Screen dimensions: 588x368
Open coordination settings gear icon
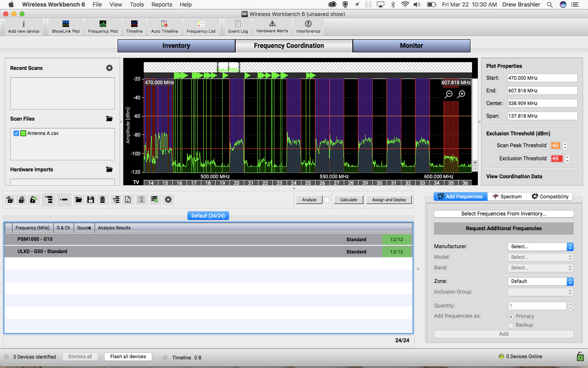coord(168,200)
